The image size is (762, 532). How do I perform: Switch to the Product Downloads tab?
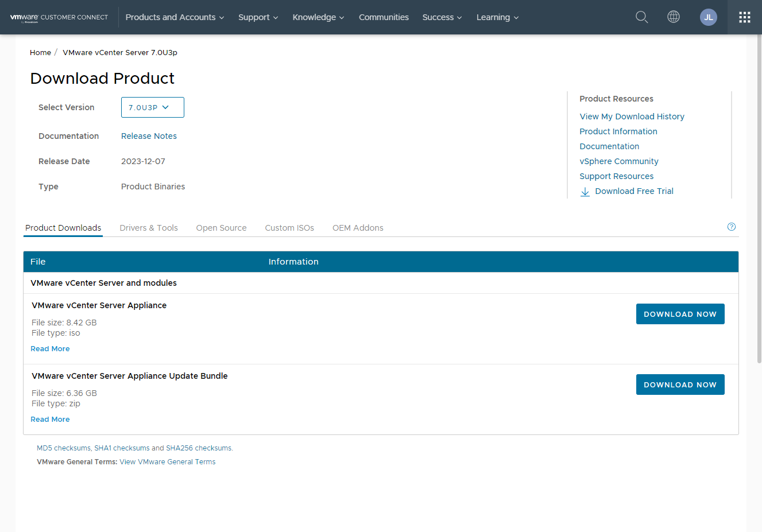pos(63,228)
